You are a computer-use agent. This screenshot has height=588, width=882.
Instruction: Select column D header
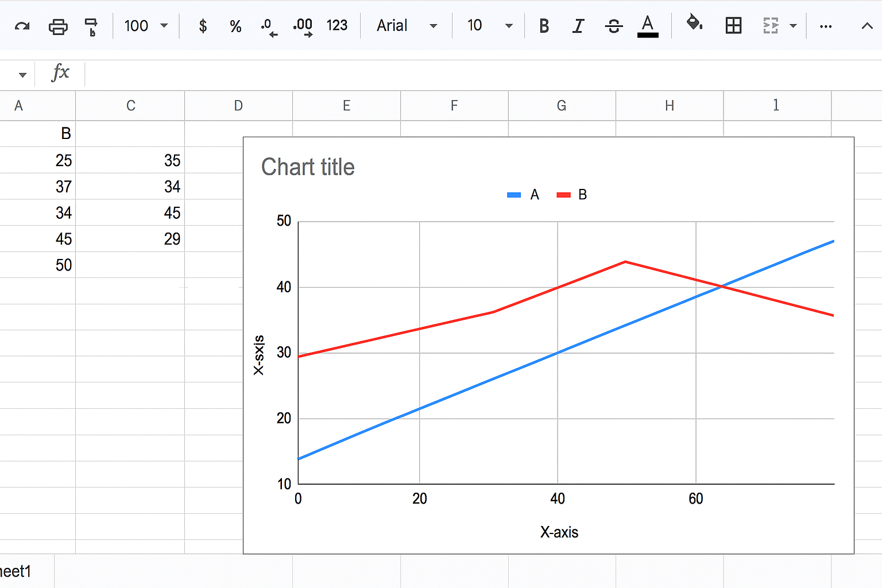click(x=238, y=106)
